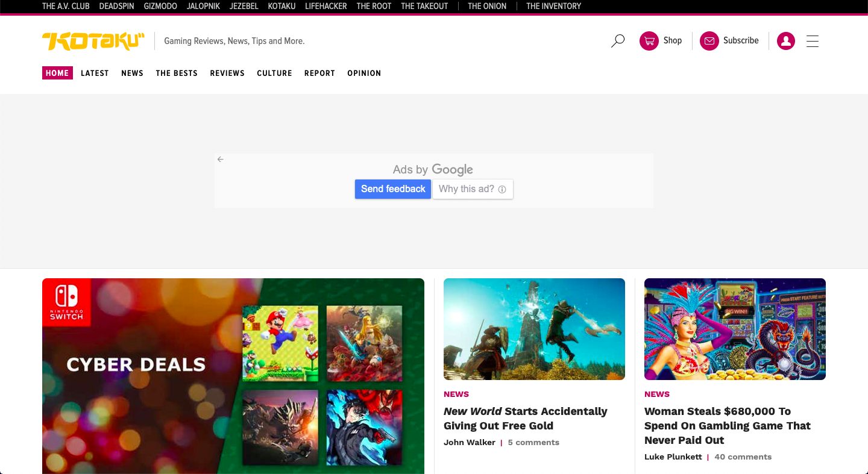Click the ad back arrow icon

coord(221,160)
